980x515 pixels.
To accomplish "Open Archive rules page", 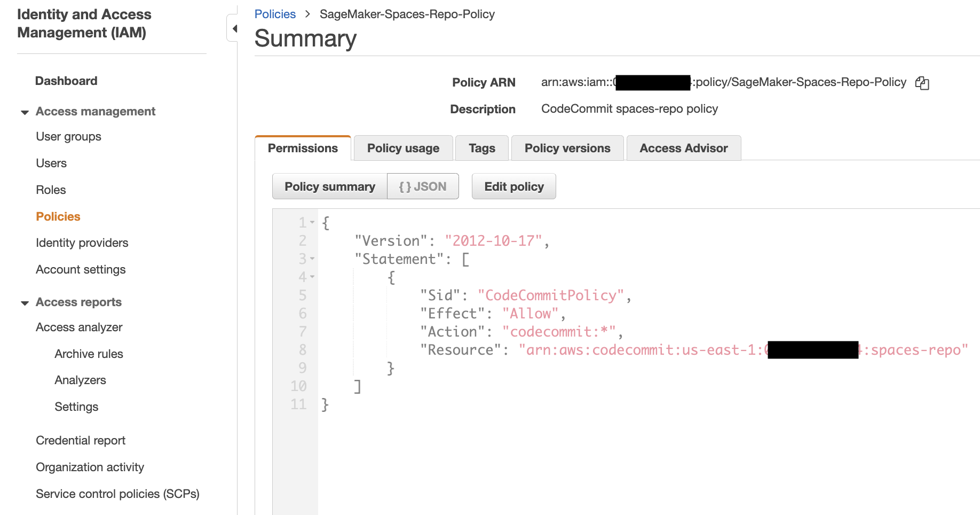I will [x=89, y=354].
